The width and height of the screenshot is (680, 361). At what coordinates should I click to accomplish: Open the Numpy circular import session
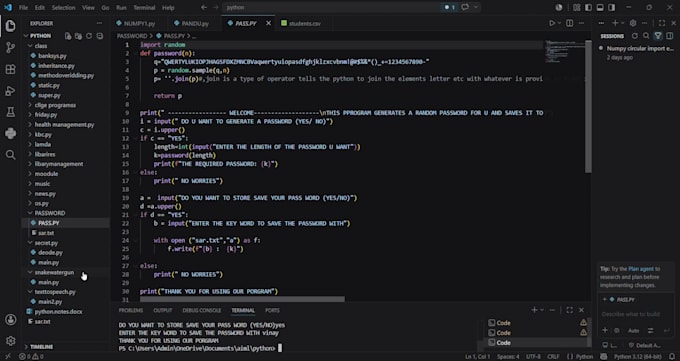tap(637, 53)
